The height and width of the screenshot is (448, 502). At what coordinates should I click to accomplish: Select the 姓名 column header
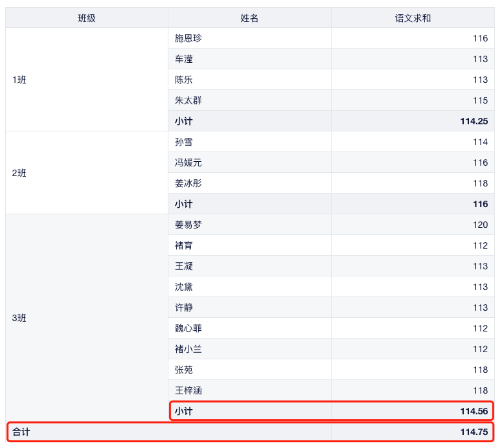pyautogui.click(x=249, y=18)
